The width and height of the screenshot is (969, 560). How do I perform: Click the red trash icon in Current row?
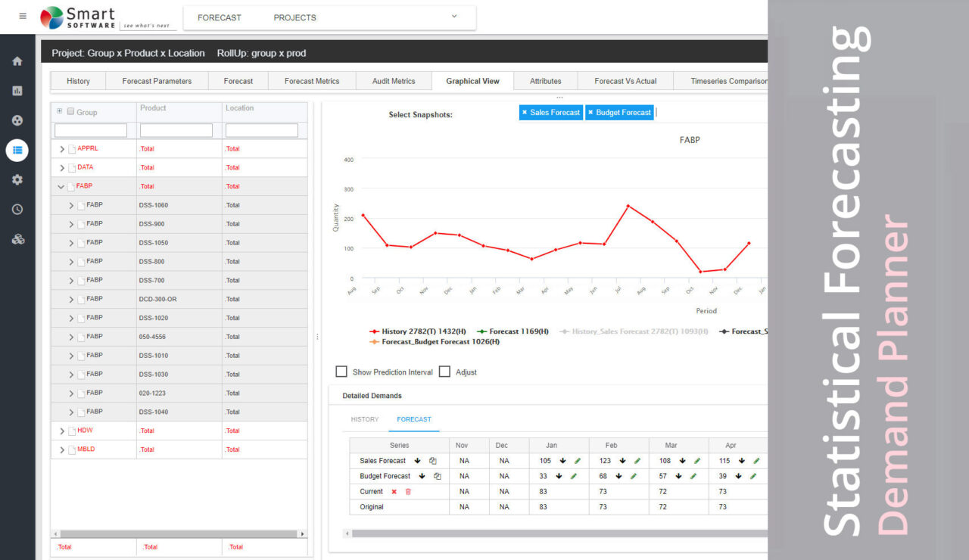(408, 492)
